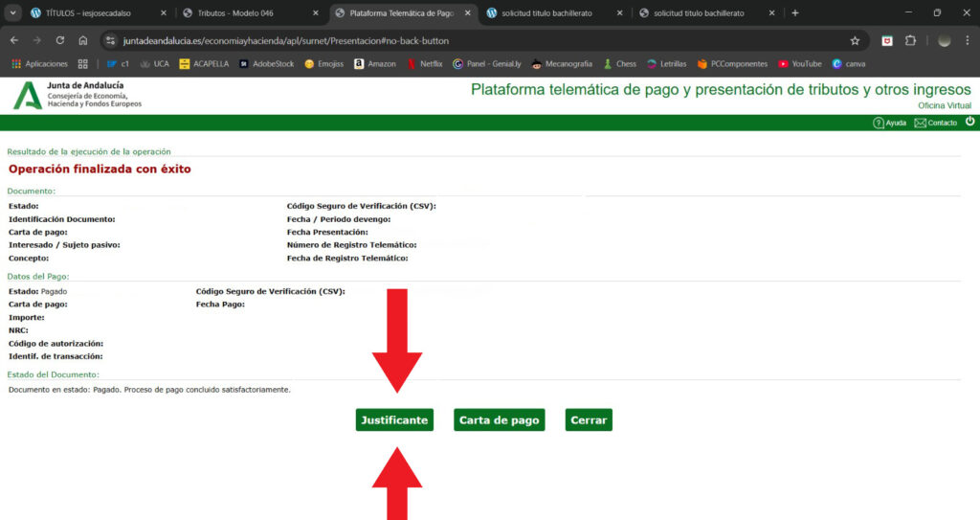Go to the browser home page icon
Viewport: 980px width, 520px height.
point(83,41)
